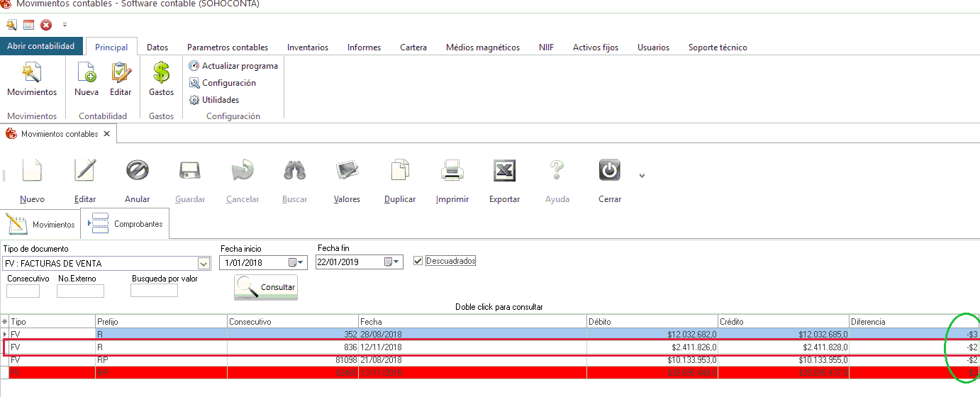Click the Nuevo blank document icon
Screen dimensions: 980x397
point(32,171)
